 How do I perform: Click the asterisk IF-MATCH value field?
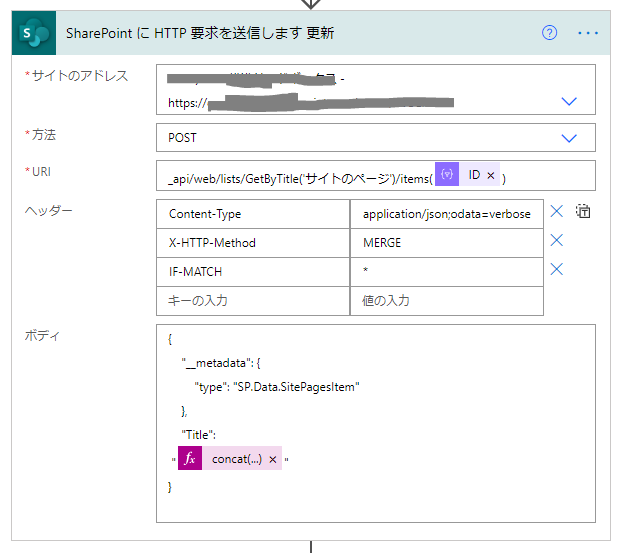pyautogui.click(x=447, y=272)
